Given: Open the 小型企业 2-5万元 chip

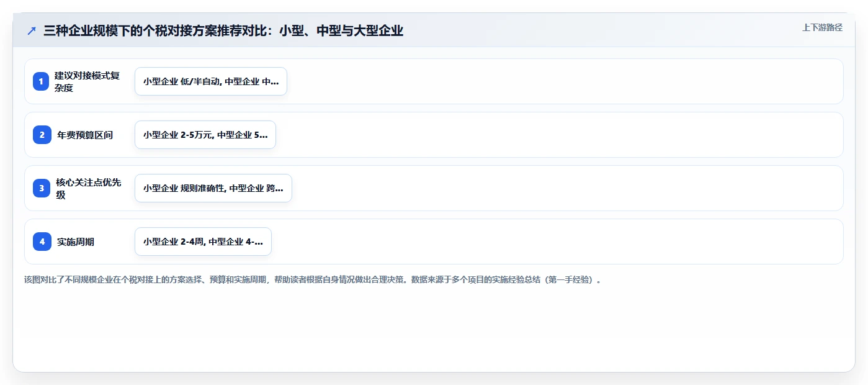Looking at the screenshot, I should (205, 135).
